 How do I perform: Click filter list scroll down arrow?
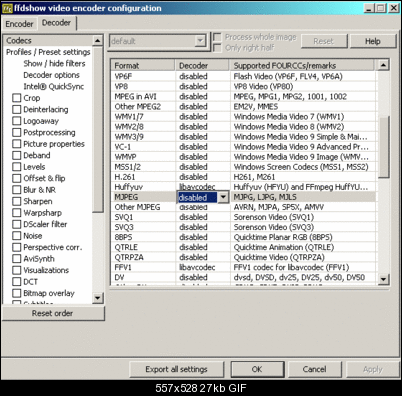98,298
